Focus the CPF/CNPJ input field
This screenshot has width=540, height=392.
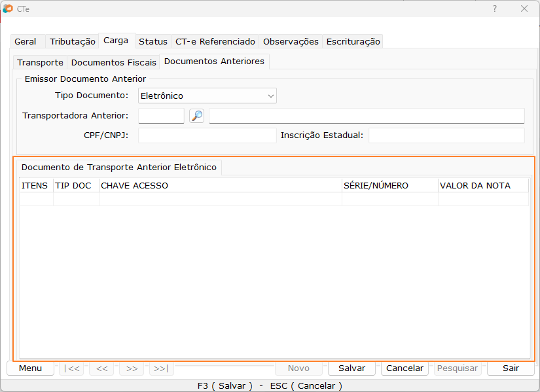(207, 135)
